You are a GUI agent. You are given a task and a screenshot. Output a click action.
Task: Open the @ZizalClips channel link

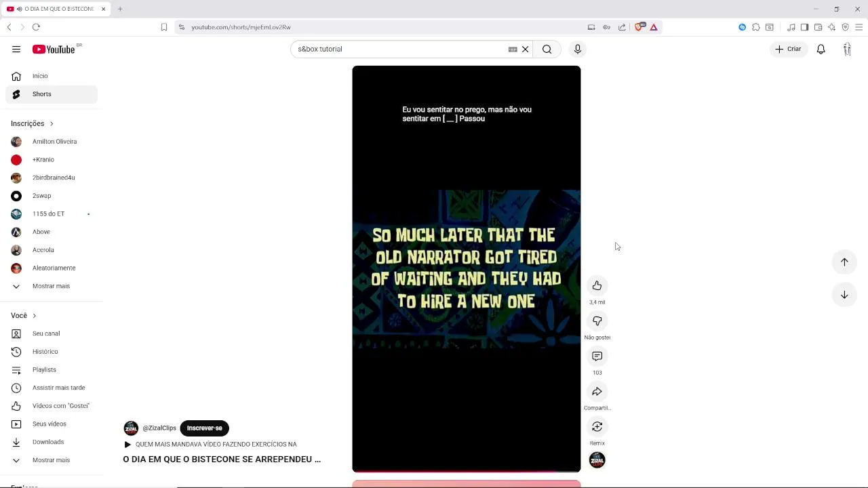coord(159,428)
